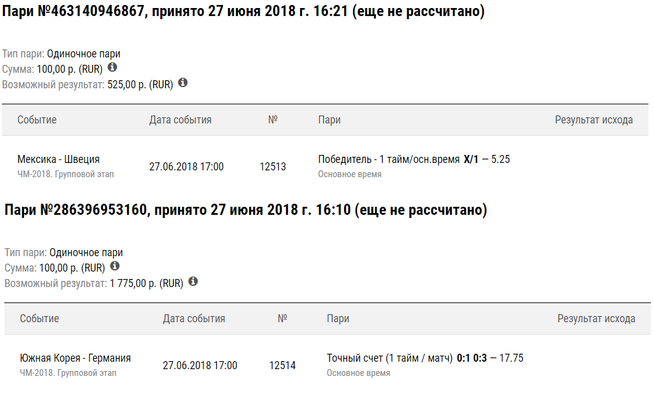This screenshot has height=400, width=654.
Task: Click Пари column header in second table
Action: 338,319
